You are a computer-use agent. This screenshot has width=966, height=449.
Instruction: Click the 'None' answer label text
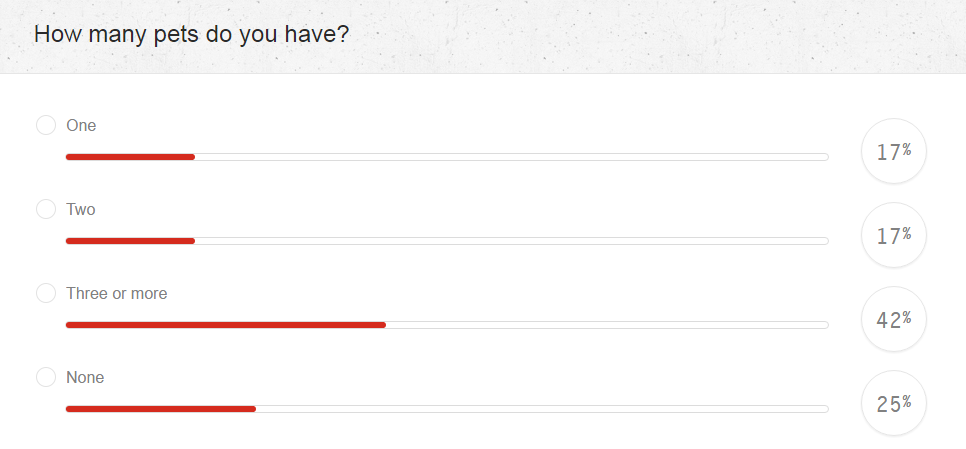[85, 377]
